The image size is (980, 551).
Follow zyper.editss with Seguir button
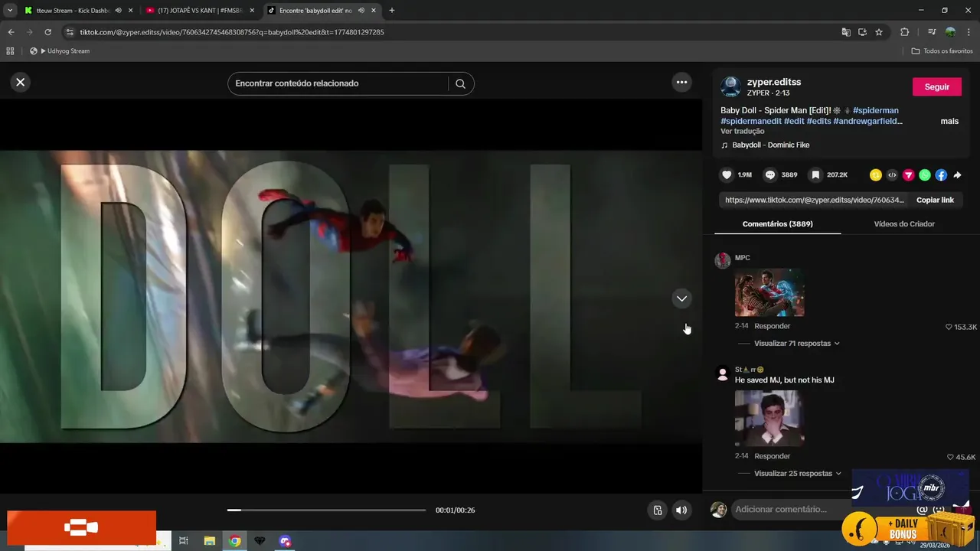pos(936,86)
